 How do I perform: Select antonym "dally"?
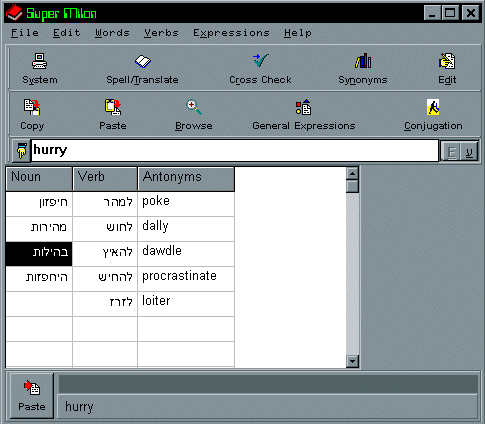pos(186,229)
